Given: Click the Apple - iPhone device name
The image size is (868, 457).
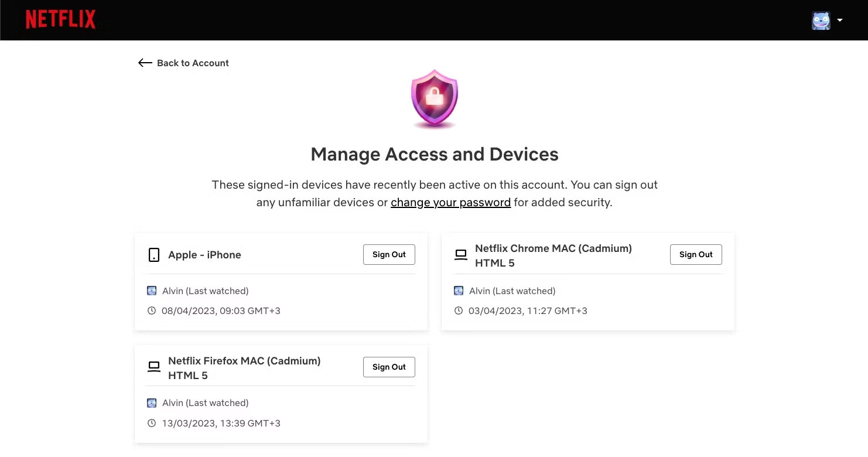Looking at the screenshot, I should coord(204,255).
